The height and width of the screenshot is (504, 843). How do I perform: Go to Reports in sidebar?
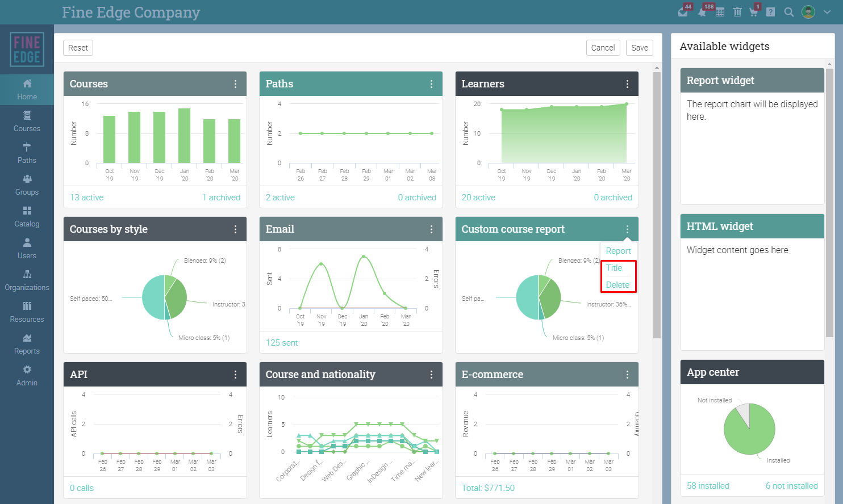[x=27, y=344]
